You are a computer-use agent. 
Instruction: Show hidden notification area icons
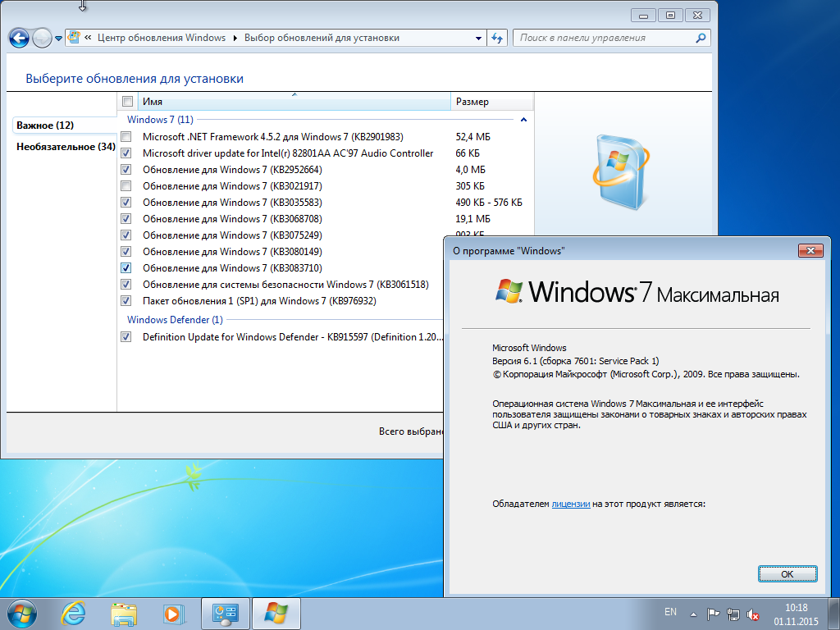tap(693, 614)
